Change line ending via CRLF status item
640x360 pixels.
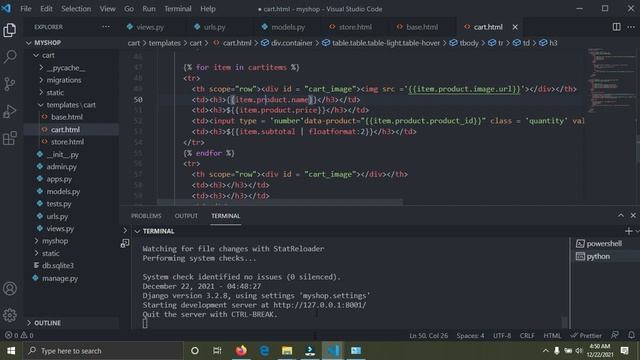[x=527, y=336]
